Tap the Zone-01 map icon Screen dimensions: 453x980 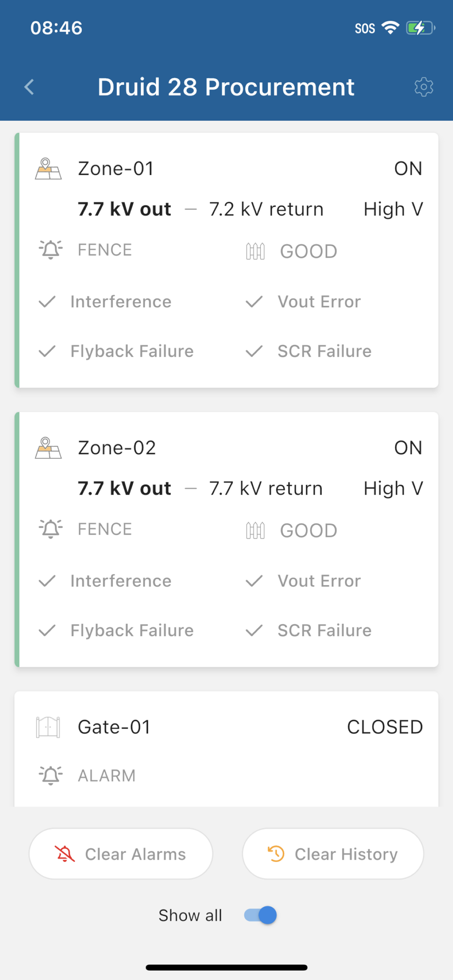point(48,169)
